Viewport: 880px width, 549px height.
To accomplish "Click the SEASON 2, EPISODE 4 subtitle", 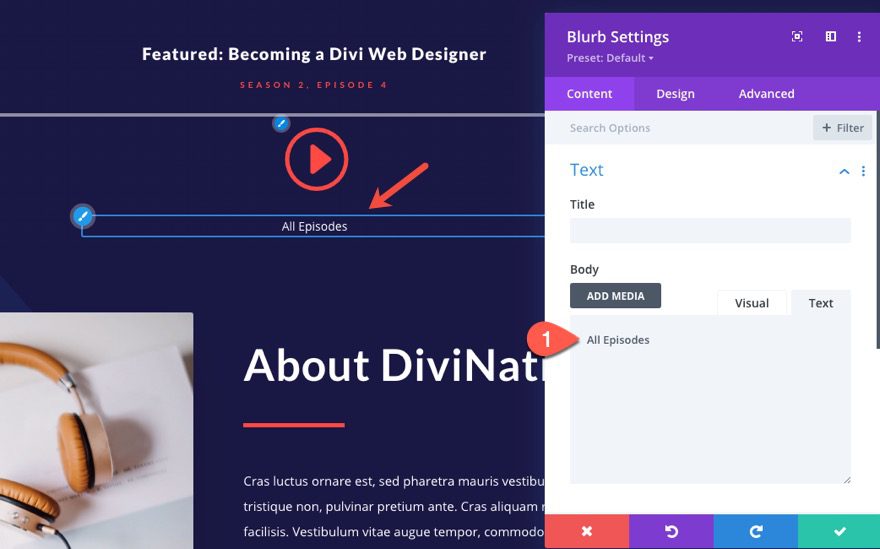I will 314,85.
